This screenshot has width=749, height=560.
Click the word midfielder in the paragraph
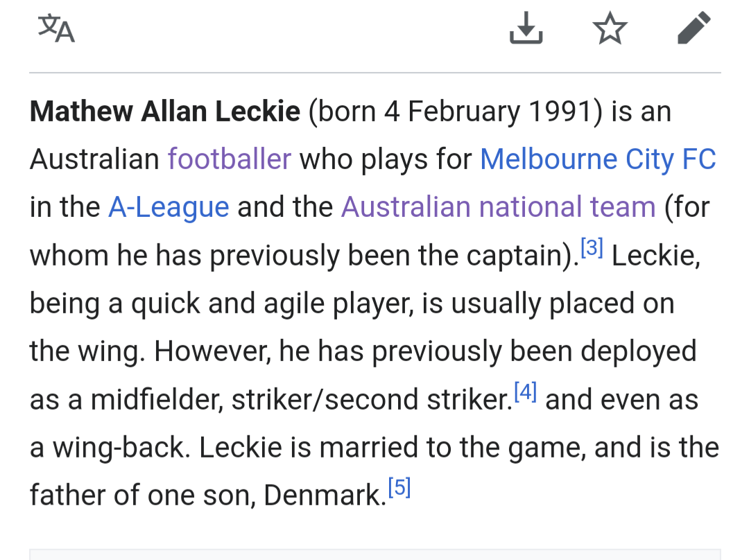pos(157,400)
